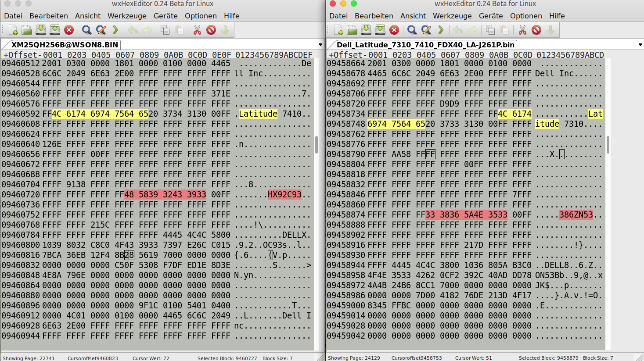Image resolution: width=644 pixels, height=361 pixels.
Task: Click green maximize button of right window
Action: coord(354,4)
